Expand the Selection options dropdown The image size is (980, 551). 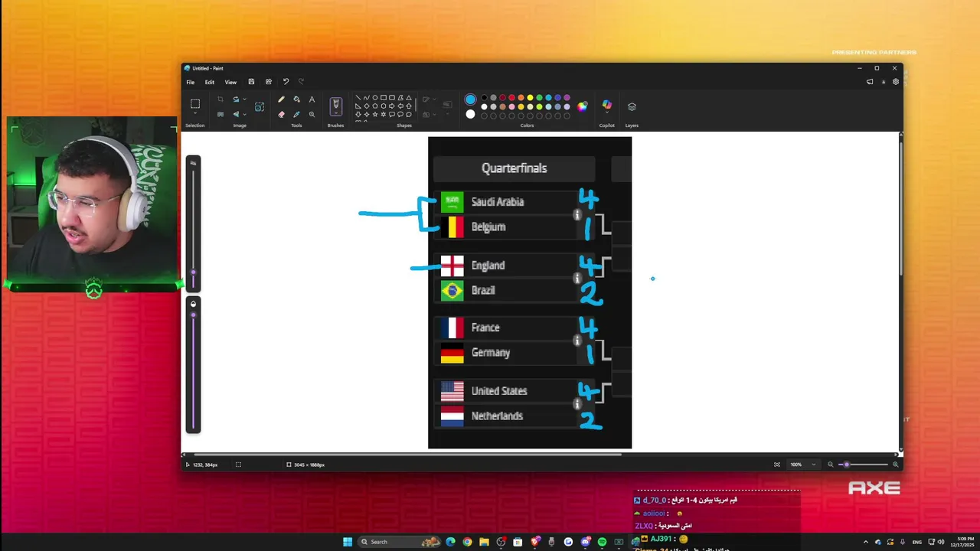(195, 113)
